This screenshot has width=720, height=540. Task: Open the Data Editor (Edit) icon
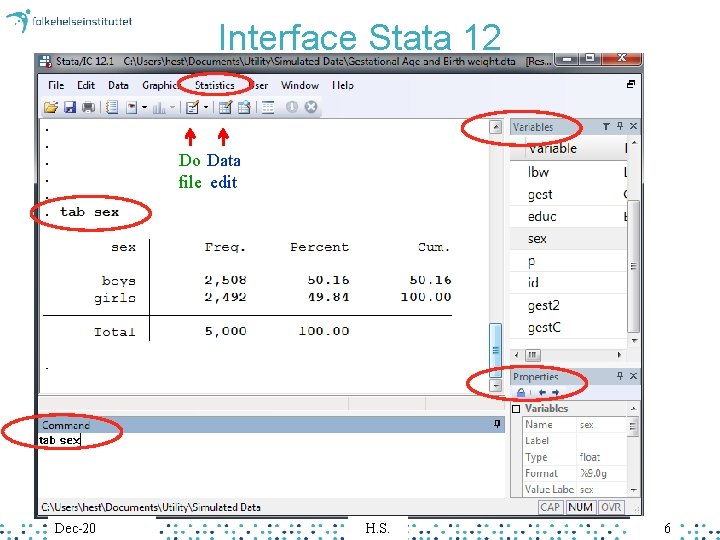pos(225,107)
